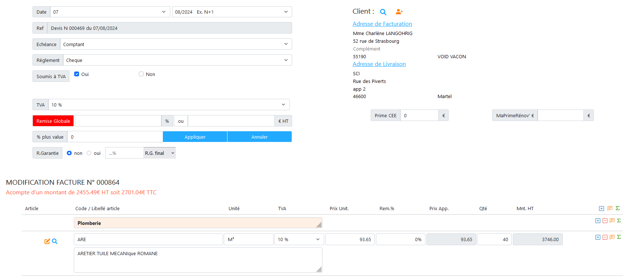Delete the ARE article row with minus icon
This screenshot has width=644, height=278.
coord(605,237)
